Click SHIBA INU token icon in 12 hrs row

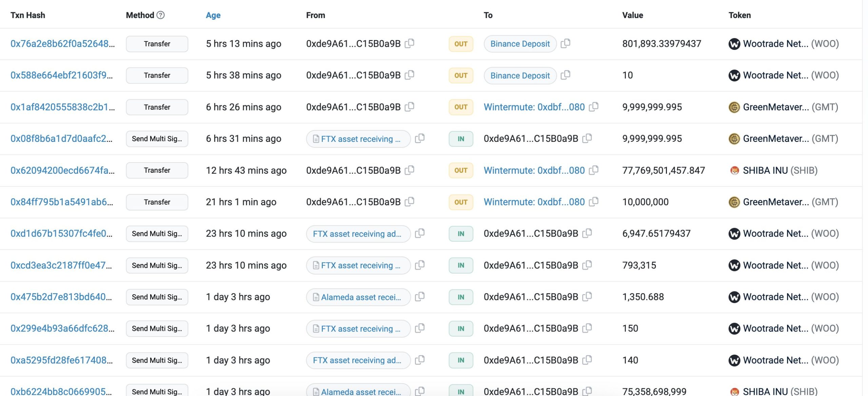734,170
